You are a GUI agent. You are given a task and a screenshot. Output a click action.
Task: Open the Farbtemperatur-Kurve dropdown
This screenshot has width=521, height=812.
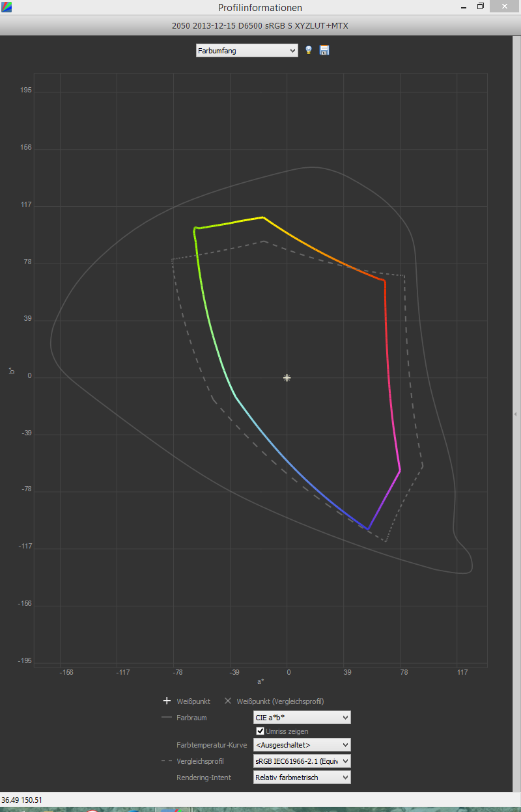302,744
